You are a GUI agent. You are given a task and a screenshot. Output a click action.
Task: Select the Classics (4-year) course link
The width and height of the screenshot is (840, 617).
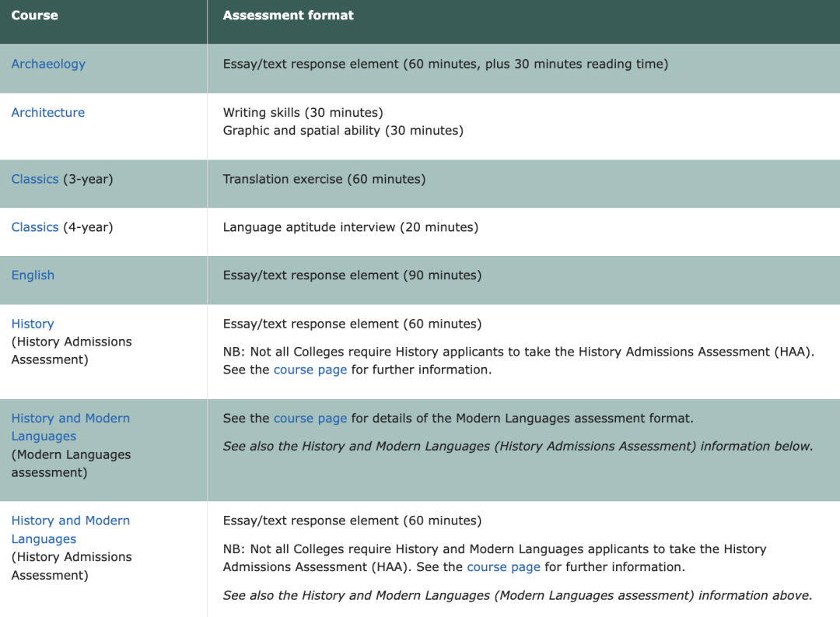(35, 226)
